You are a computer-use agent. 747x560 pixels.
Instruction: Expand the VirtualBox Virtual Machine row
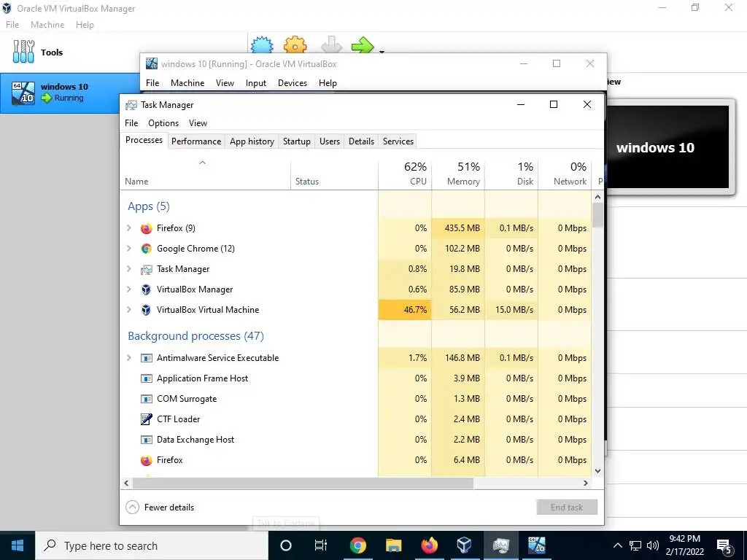pos(128,310)
